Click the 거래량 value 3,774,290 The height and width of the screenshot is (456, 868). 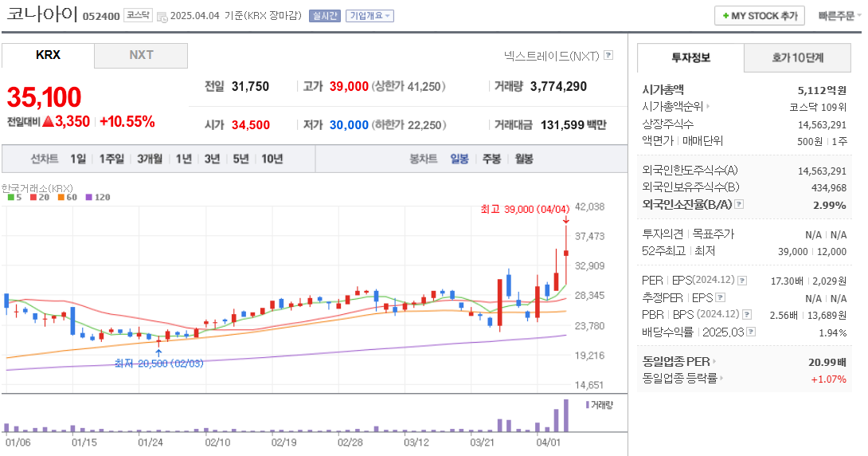tap(558, 86)
